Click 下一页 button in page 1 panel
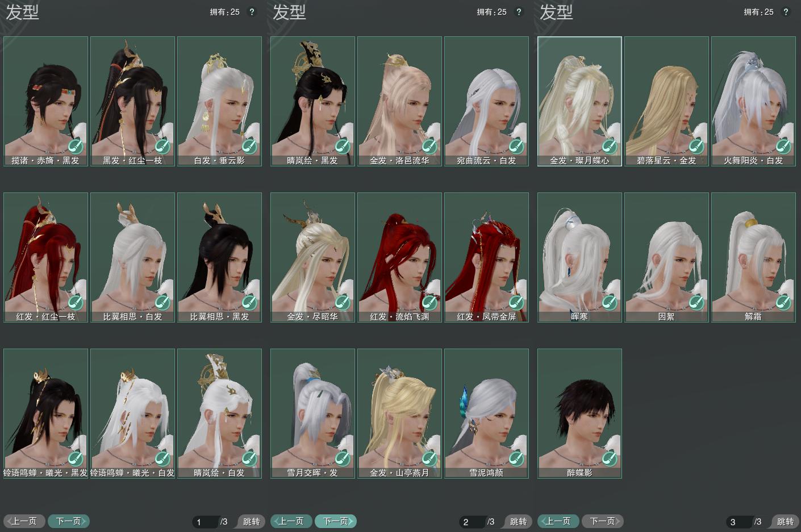Screen dimensions: 801x532 (x=69, y=521)
